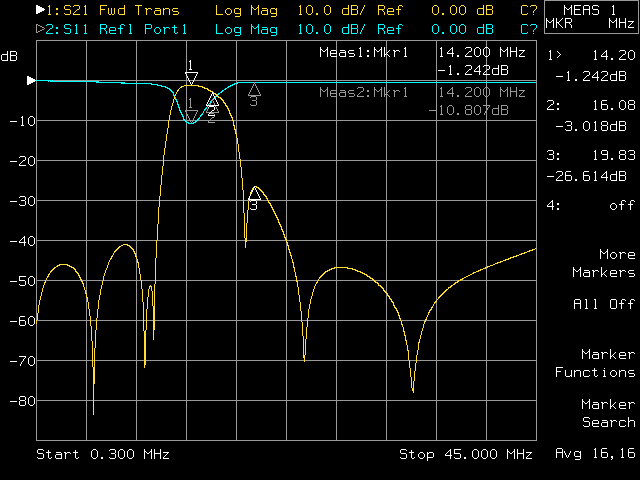
Task: Open the Marker Search softkey menu
Action: (608, 413)
